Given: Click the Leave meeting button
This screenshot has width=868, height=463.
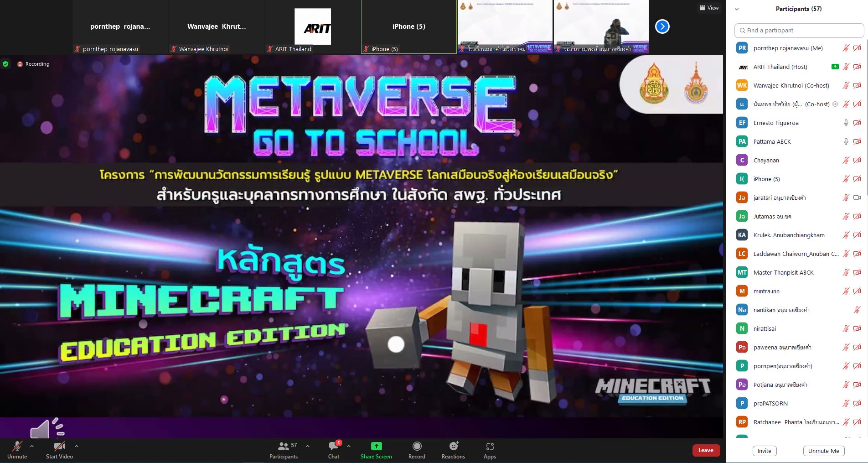Looking at the screenshot, I should pyautogui.click(x=706, y=450).
